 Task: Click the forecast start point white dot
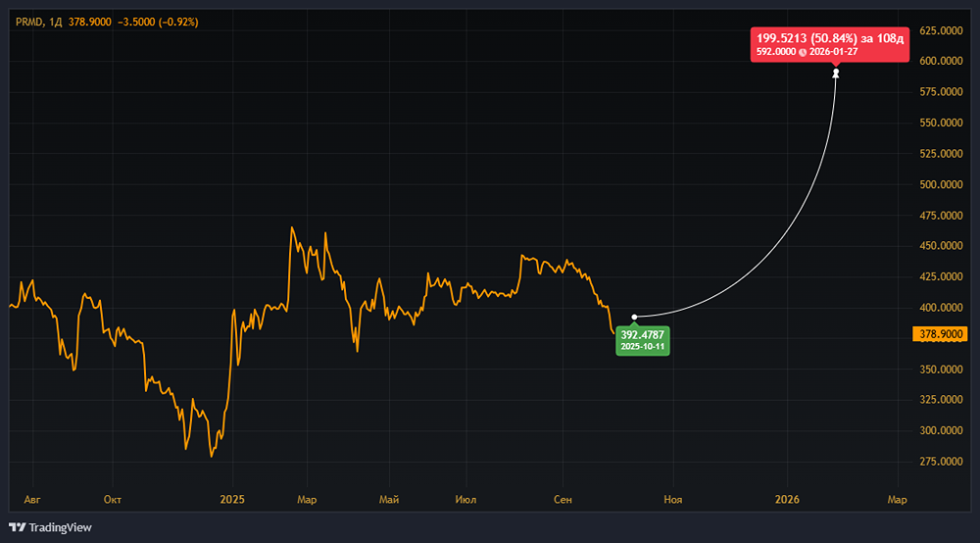pyautogui.click(x=635, y=317)
